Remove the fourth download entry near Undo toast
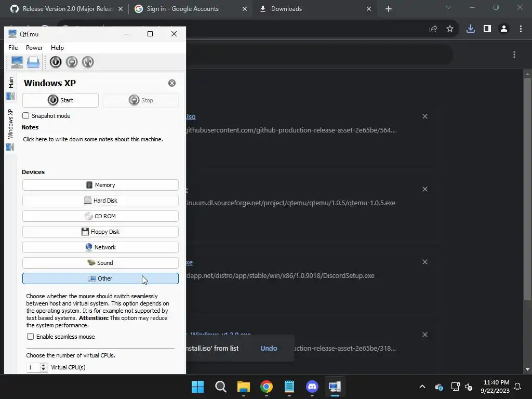The image size is (532, 399). click(x=425, y=335)
